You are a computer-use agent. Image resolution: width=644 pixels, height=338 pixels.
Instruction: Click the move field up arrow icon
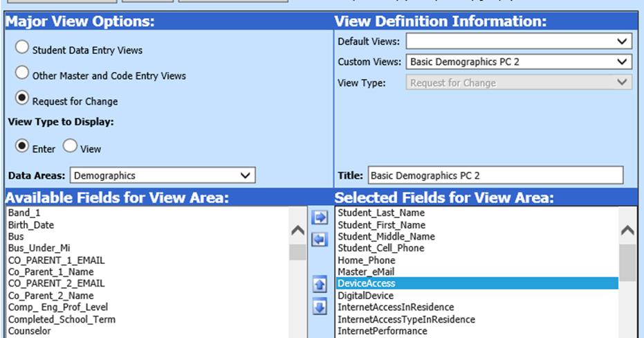(x=320, y=285)
